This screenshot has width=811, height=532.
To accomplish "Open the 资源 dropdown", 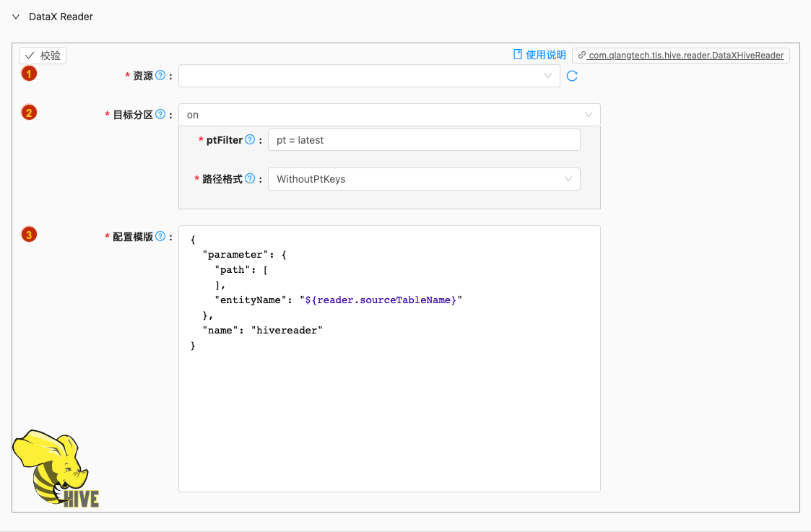I will (x=369, y=76).
